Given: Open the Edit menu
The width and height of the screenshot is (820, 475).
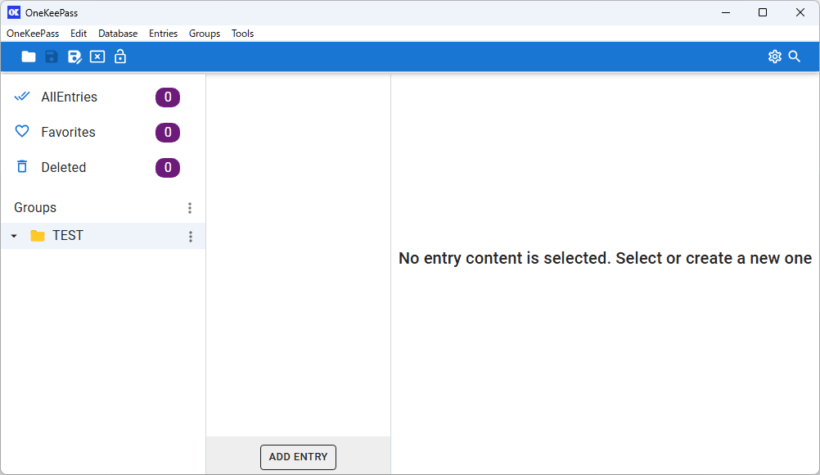Looking at the screenshot, I should pos(78,33).
